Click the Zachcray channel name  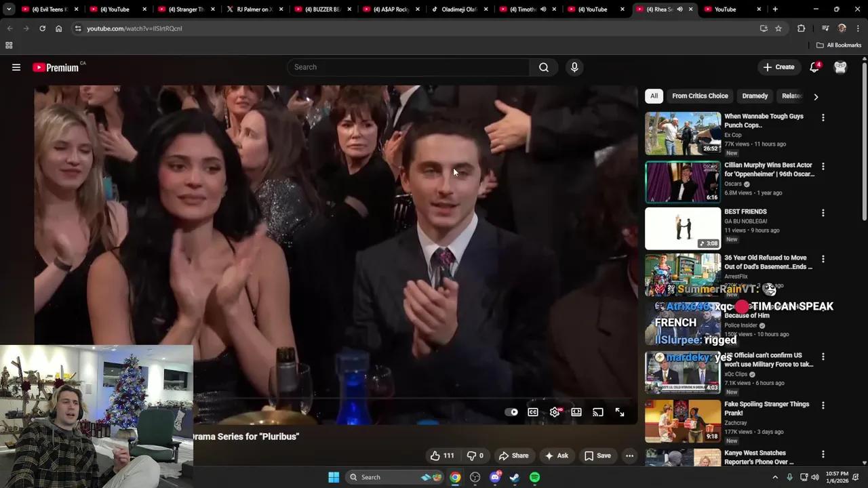[736, 423]
